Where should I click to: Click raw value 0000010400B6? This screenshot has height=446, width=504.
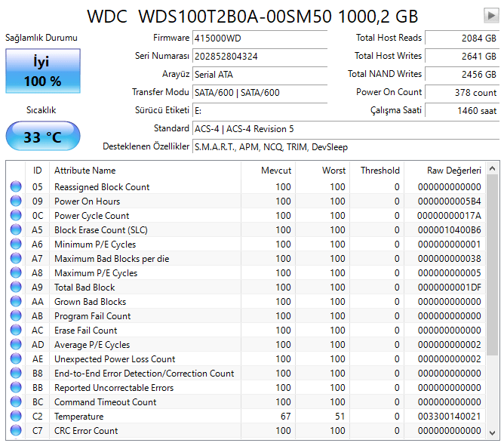click(x=450, y=230)
